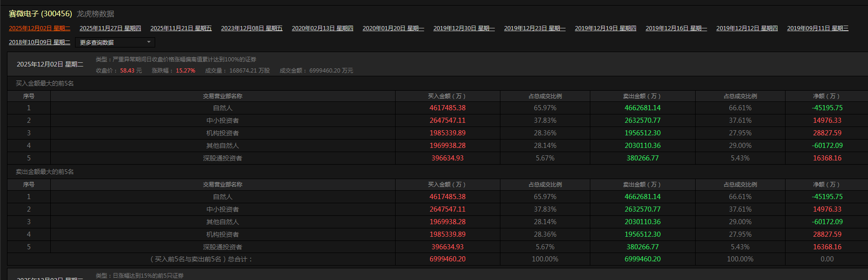This screenshot has width=868, height=280.
Task: Open the 2023年12月08日 星期五 date link
Action: click(252, 28)
